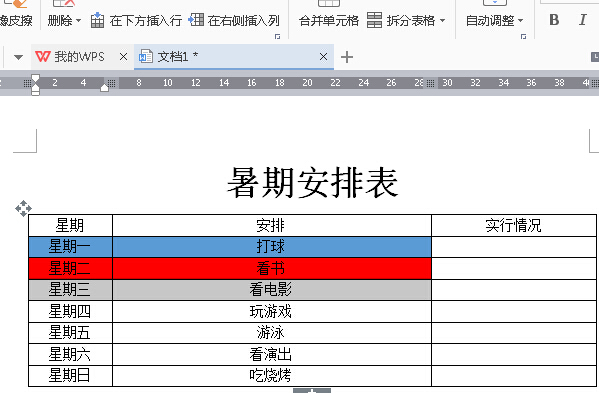Click 合并单元格 button
The image size is (599, 393).
(x=329, y=20)
